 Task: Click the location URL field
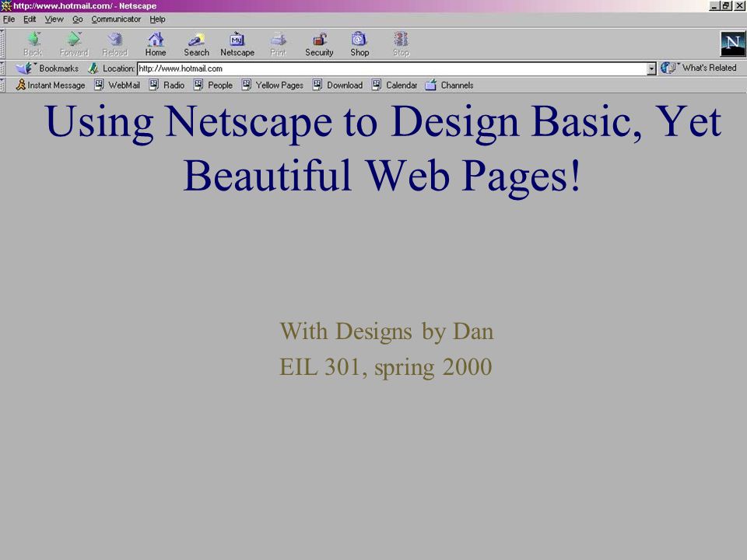(391, 68)
